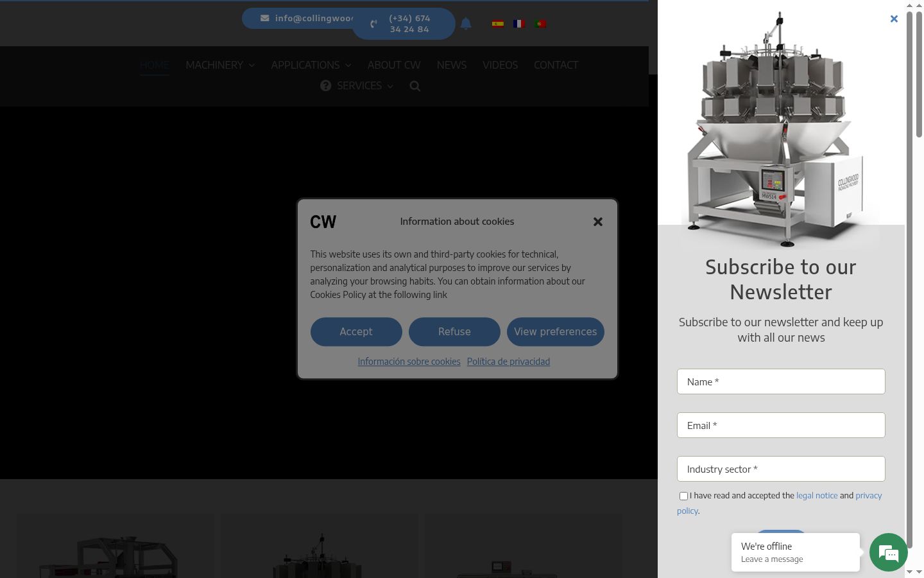Switch site language to Portuguese flag
Viewport: 924px width, 578px height.
(540, 24)
